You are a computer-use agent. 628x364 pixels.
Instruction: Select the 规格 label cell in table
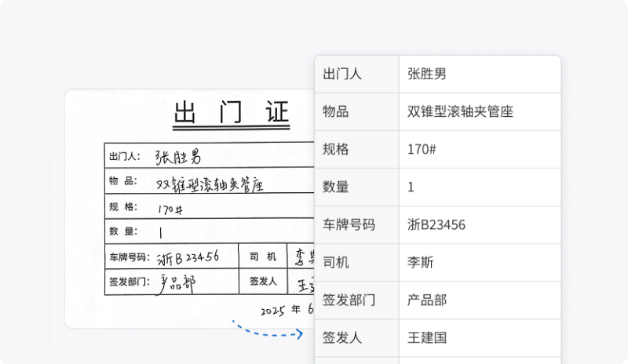pyautogui.click(x=336, y=150)
